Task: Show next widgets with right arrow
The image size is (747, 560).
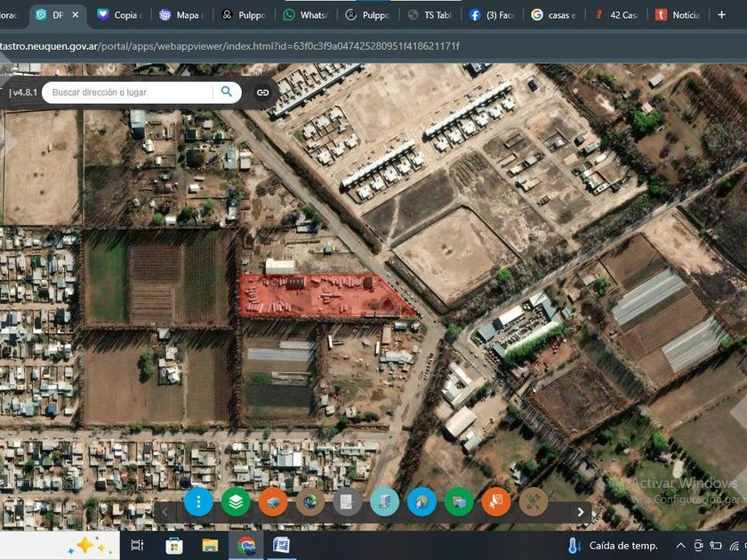Action: [x=580, y=512]
